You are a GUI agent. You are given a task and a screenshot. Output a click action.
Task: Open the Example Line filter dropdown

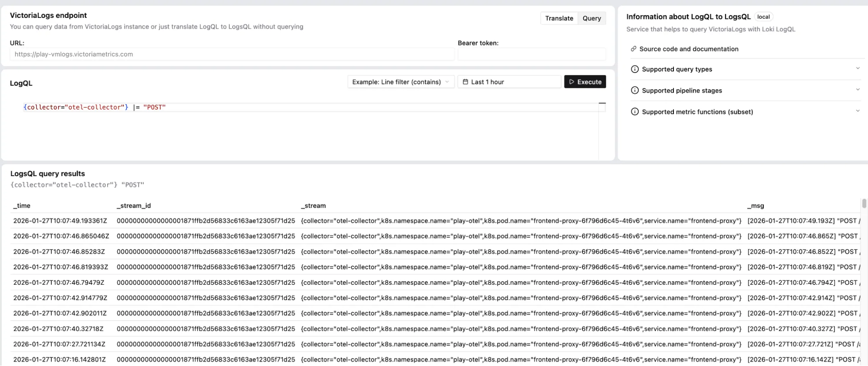click(400, 82)
